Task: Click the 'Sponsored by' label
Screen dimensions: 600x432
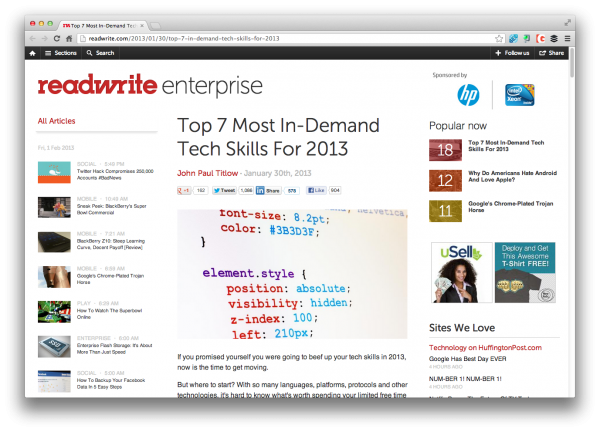Action: pyautogui.click(x=450, y=75)
